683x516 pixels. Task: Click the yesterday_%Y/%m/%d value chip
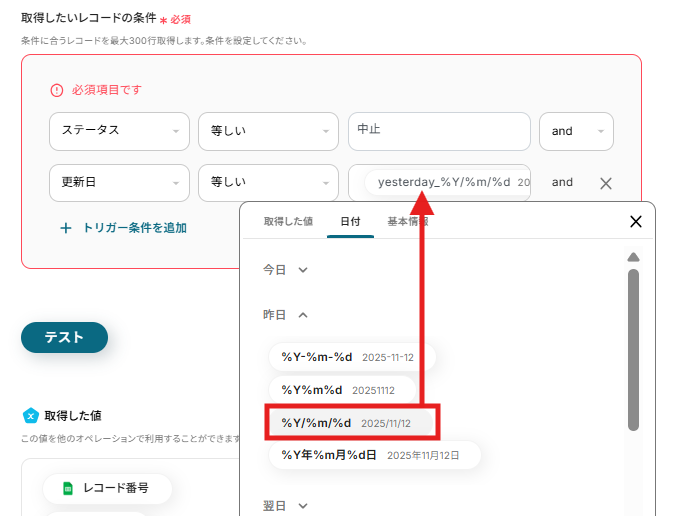pyautogui.click(x=448, y=182)
